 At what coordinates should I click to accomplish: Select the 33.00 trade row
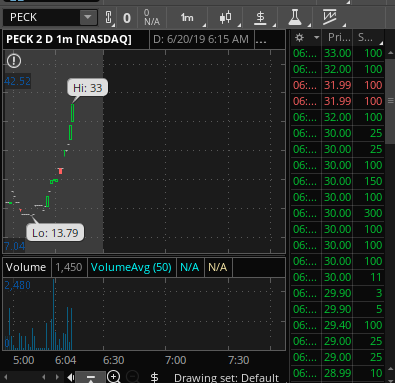(337, 53)
